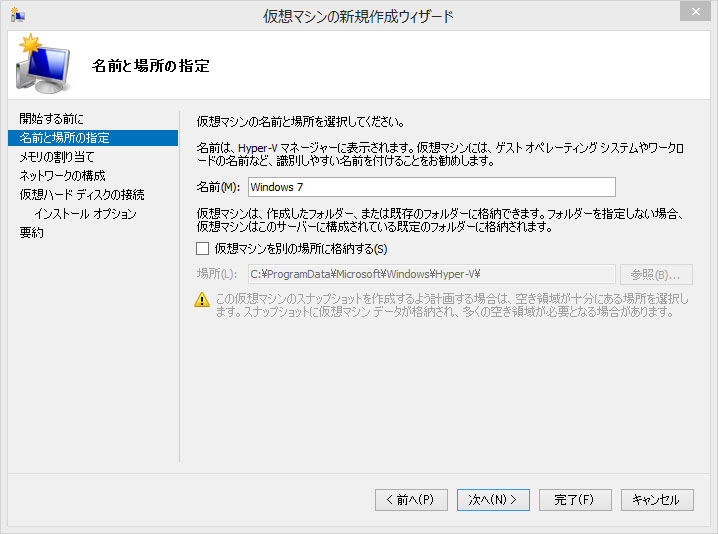Open the 仮想ハード ディスクの接続 step
This screenshot has width=718, height=534.
(x=82, y=195)
